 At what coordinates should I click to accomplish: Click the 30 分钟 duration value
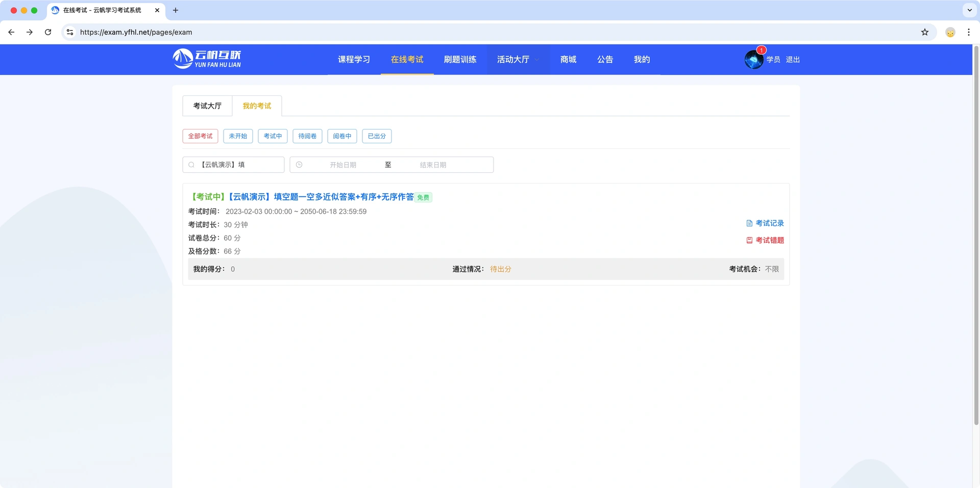click(x=236, y=225)
